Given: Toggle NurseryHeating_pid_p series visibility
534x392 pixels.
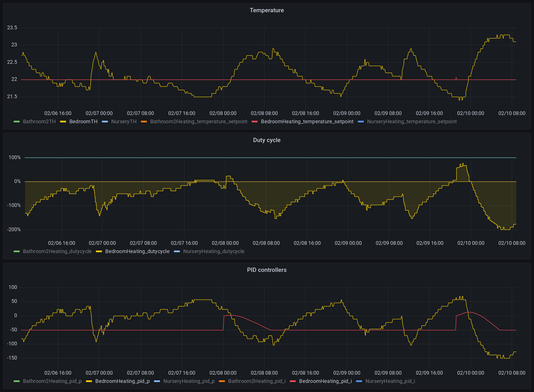Looking at the screenshot, I should 189,381.
